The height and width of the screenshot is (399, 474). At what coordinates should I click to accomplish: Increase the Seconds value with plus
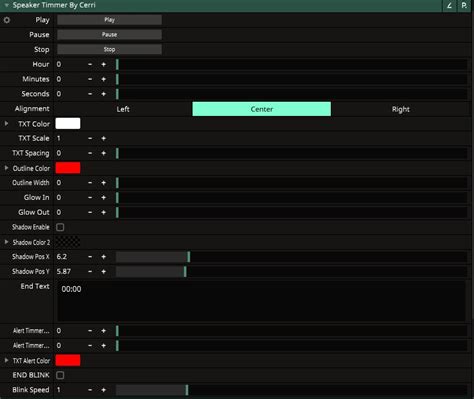coord(104,94)
